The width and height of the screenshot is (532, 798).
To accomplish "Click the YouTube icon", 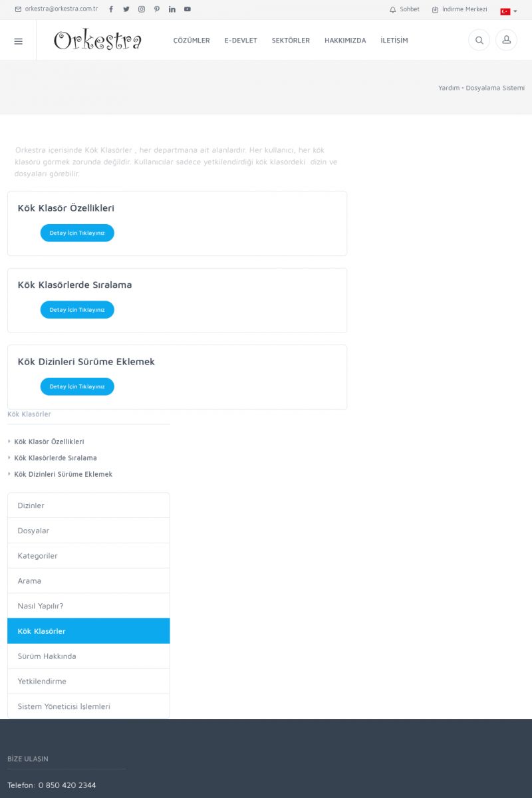I will click(188, 9).
